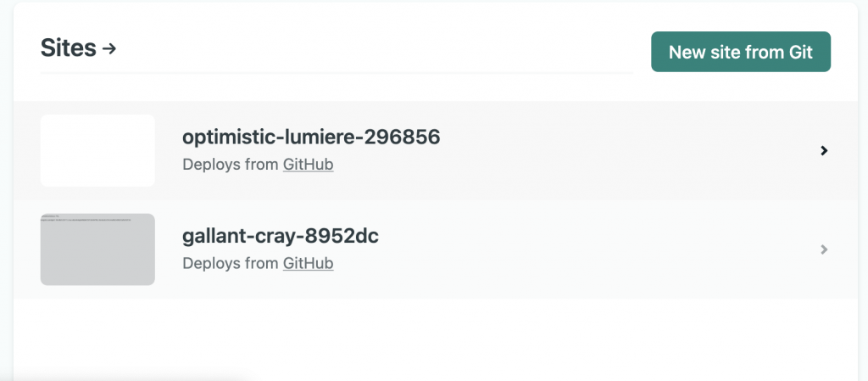Click blank white area below the site list
868x381 pixels.
pos(424,339)
